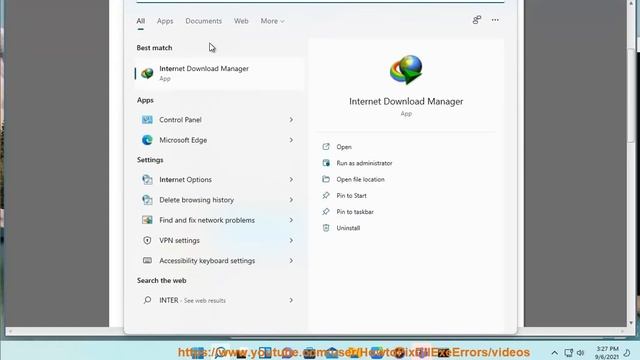
Task: Click the Internet Options settings icon
Action: pos(147,180)
